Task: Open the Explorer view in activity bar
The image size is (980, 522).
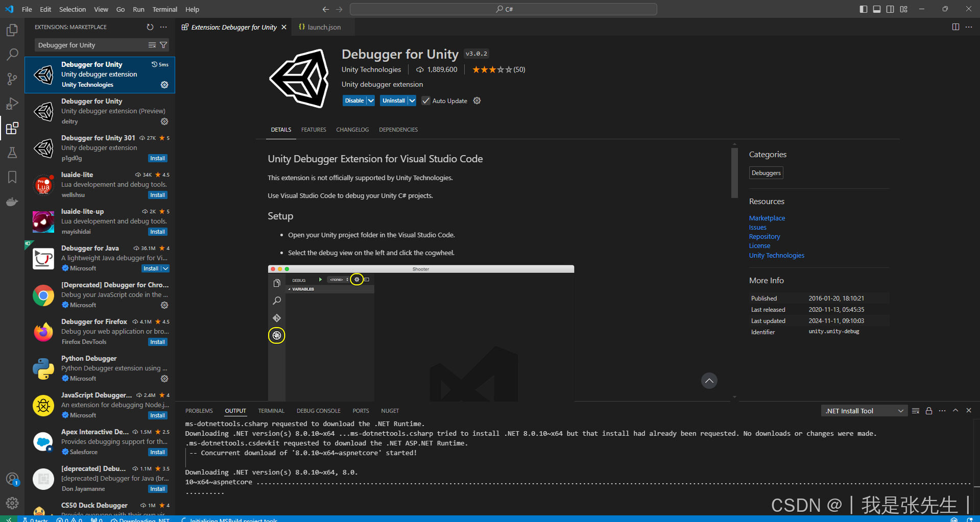Action: 12,30
